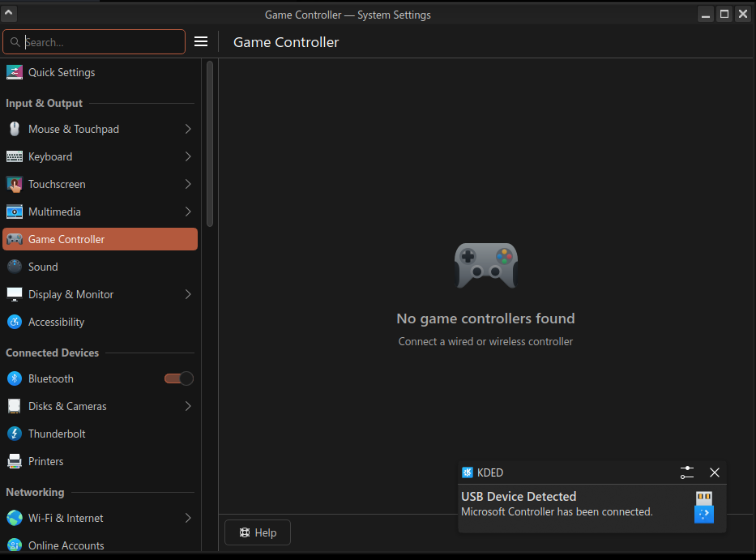The height and width of the screenshot is (560, 756).
Task: Expand Mouse & Touchpad chevron arrow
Action: [x=188, y=130]
